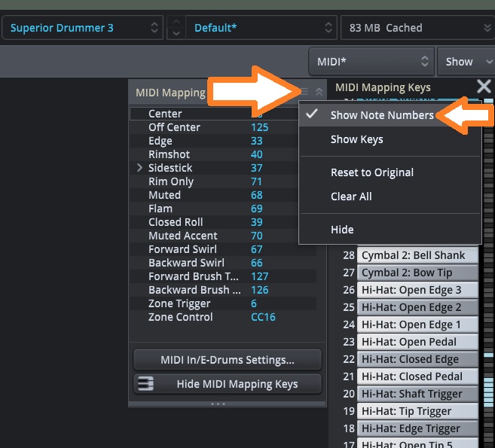Click the MIDI Mapping Keys overview scrollbar strip
495x448 pixels.
click(488, 273)
